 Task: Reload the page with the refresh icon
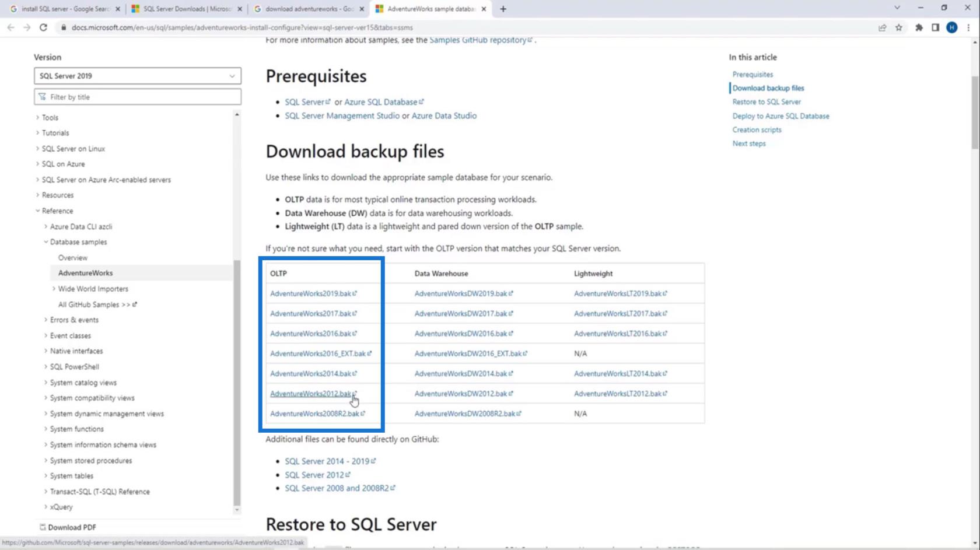43,27
